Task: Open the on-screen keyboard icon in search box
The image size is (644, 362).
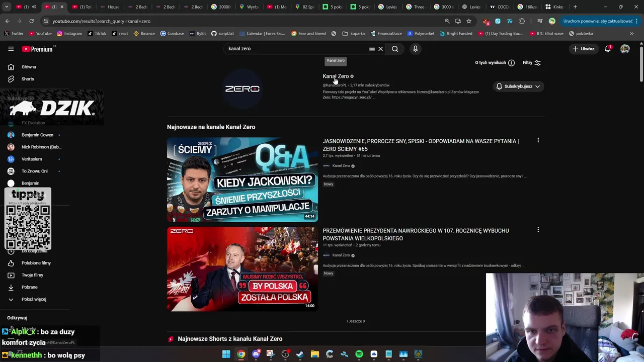Action: [372, 49]
